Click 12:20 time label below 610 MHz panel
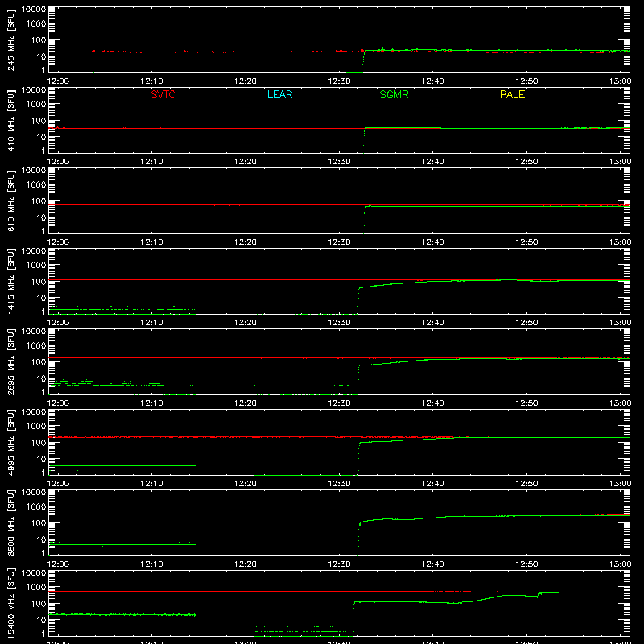Viewport: 644px width, 644px height. tap(246, 242)
